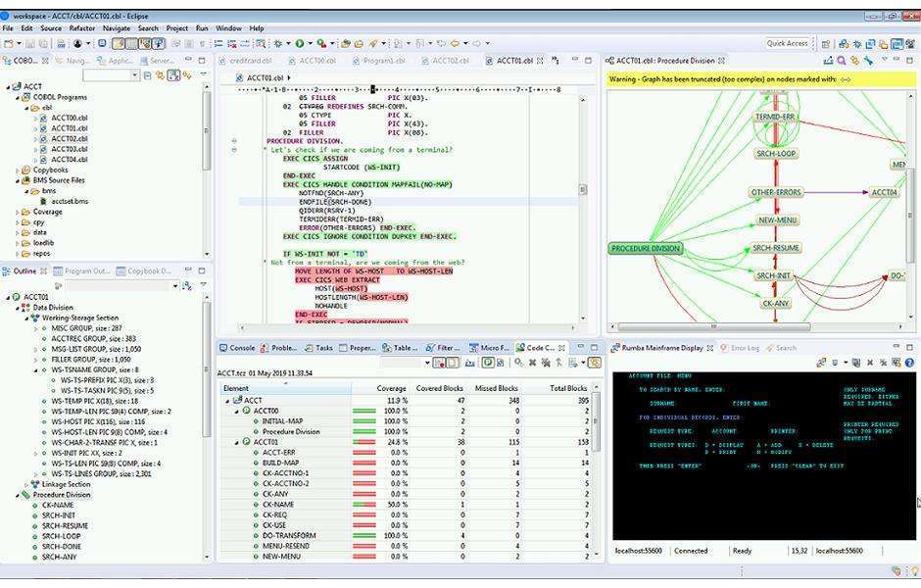Viewport: 921px width, 588px height.
Task: Expand the Copybooks node in COBOL Explorer
Action: 18,170
